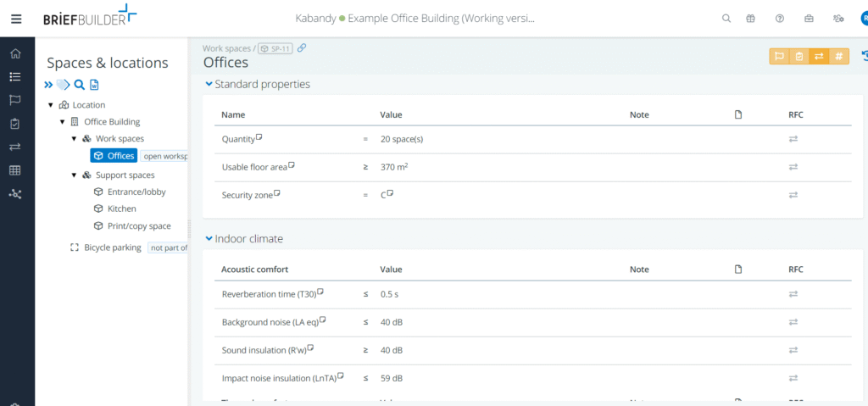868x406 pixels.
Task: Click the home icon in the left sidebar
Action: coord(15,53)
